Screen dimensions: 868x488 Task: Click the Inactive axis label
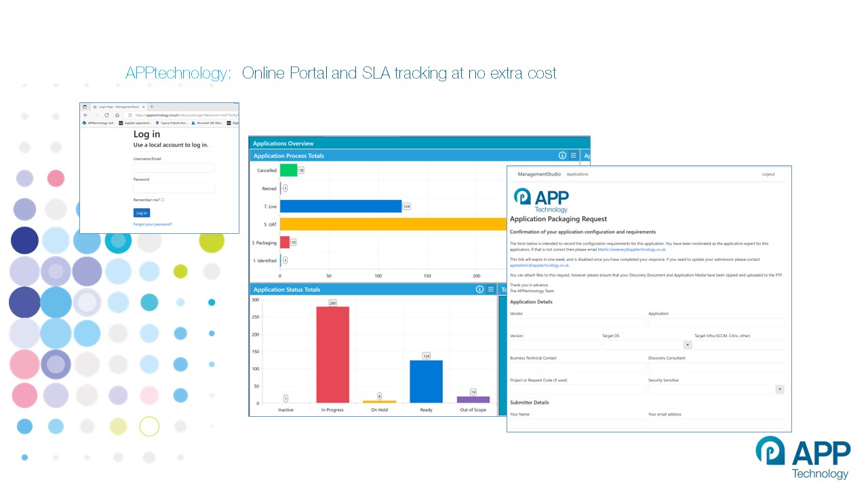click(x=286, y=410)
